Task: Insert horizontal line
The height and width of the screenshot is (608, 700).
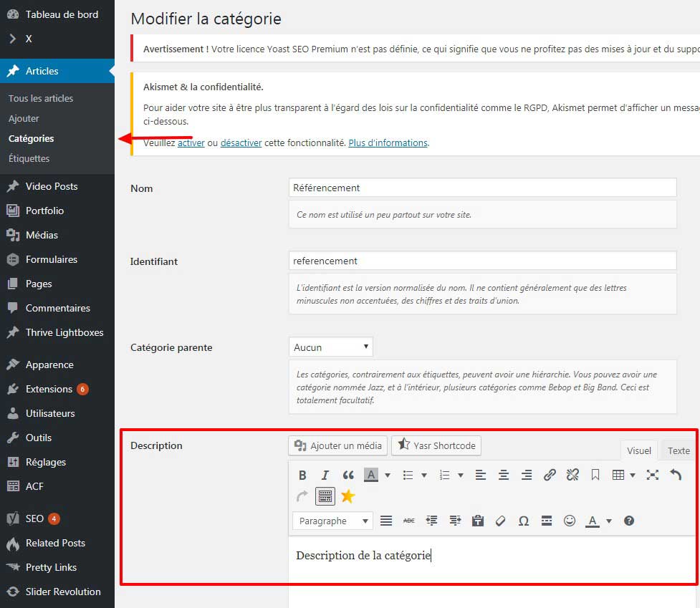Action: coord(547,521)
